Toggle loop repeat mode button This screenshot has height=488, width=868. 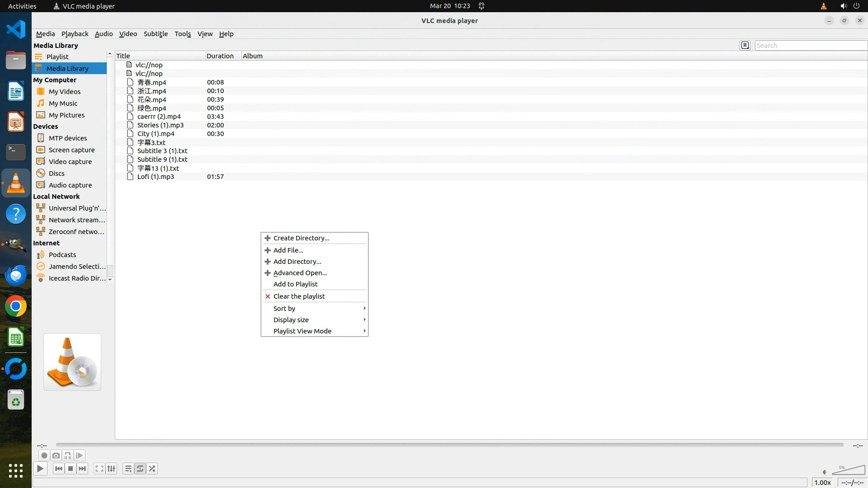tap(140, 469)
